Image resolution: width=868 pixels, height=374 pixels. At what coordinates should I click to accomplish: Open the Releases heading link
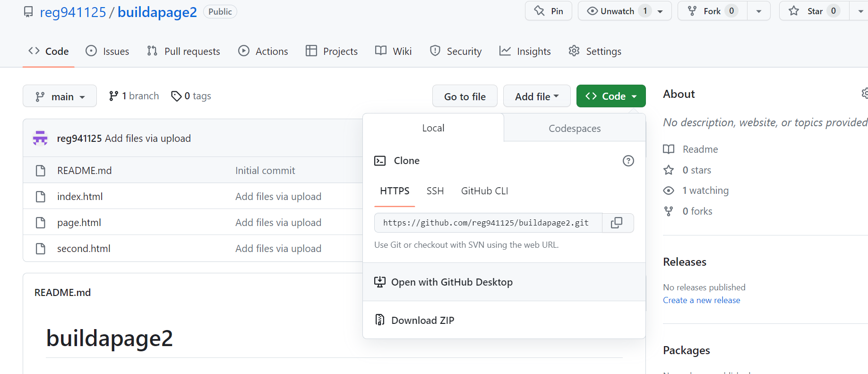coord(685,261)
